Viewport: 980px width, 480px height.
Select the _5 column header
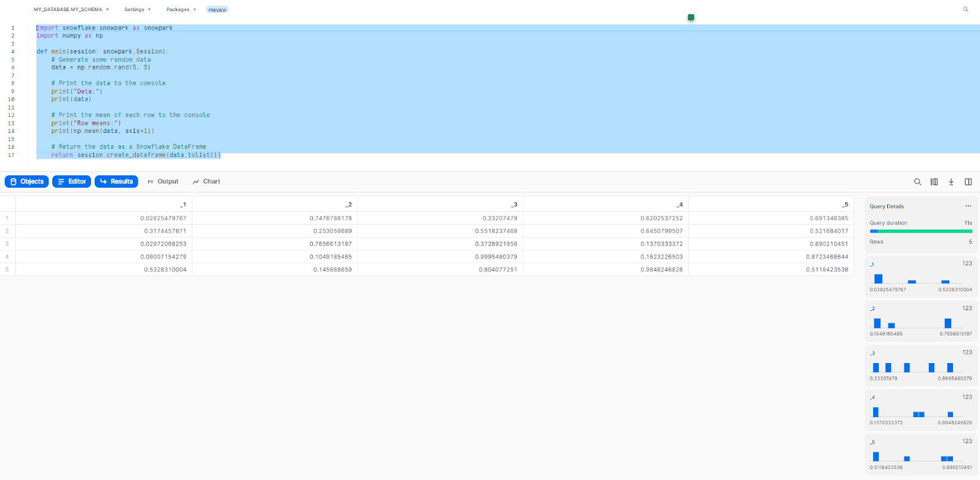coord(771,204)
